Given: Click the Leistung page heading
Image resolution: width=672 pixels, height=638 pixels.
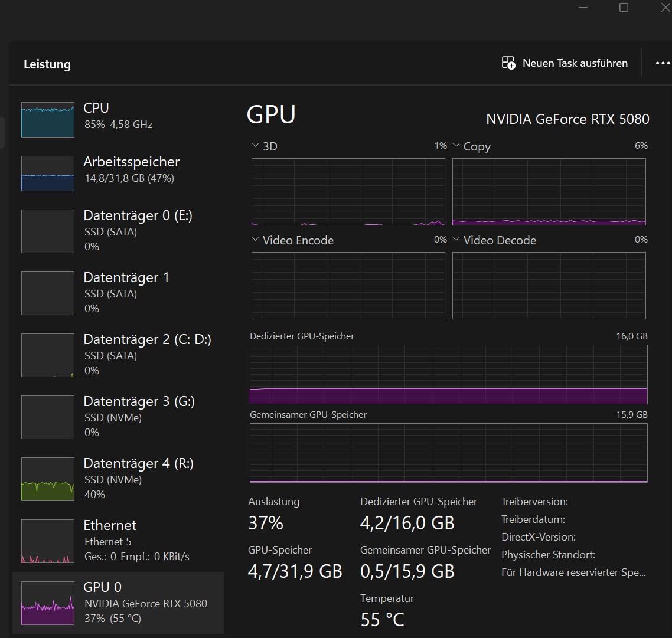Looking at the screenshot, I should [x=47, y=64].
